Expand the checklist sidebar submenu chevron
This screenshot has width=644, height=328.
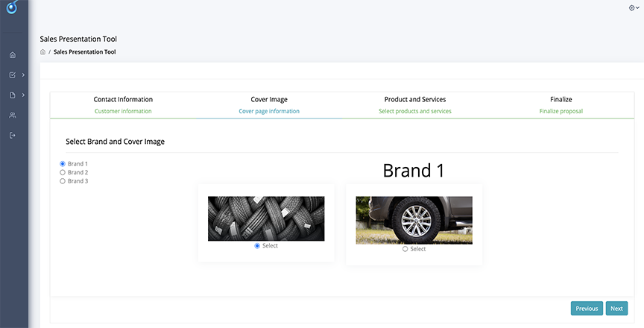(x=23, y=75)
